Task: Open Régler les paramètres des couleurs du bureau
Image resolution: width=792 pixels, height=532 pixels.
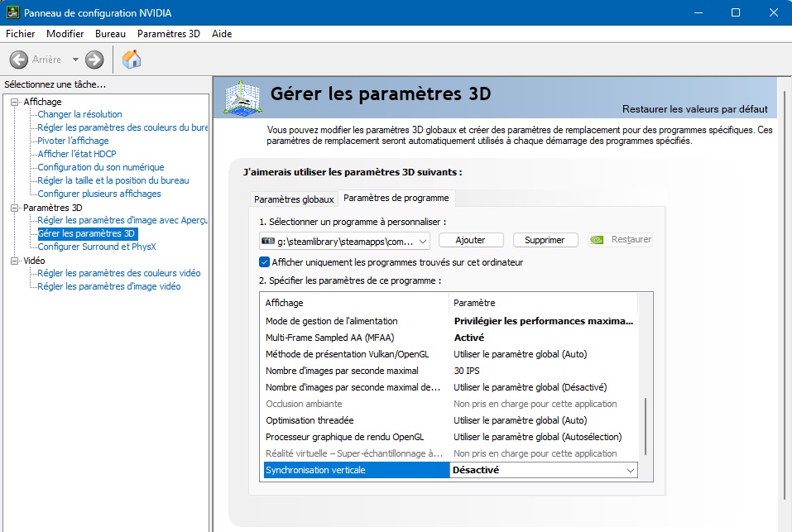Action: 122,127
